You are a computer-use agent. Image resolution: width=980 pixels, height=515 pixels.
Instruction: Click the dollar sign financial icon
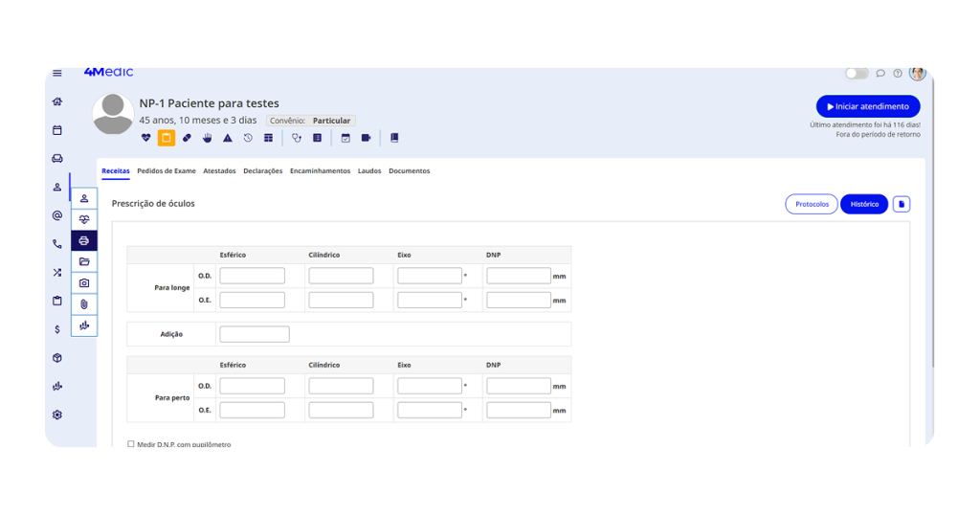point(57,329)
